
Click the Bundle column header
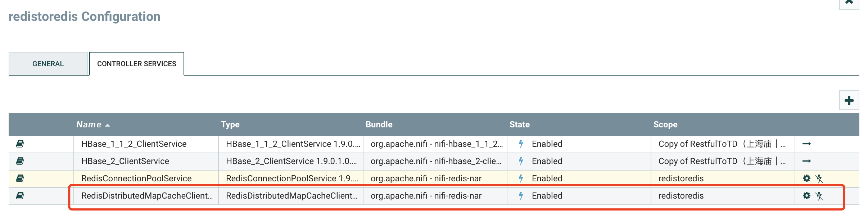(379, 124)
